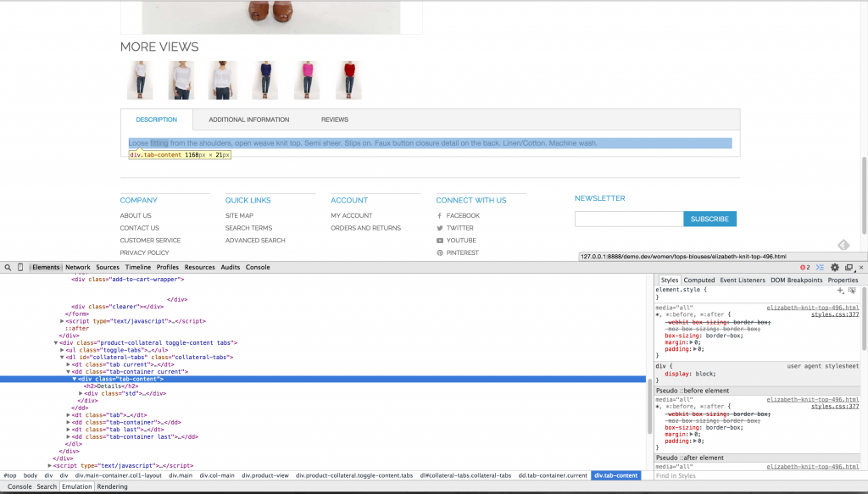The width and height of the screenshot is (868, 494).
Task: Select the Additional Information product tab
Action: coord(249,119)
